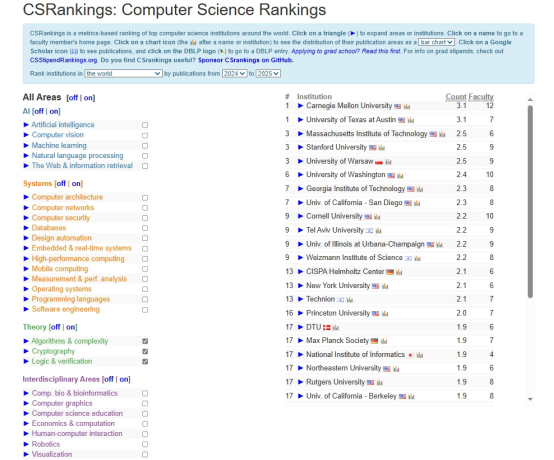
Task: Tick the Robotics checkbox
Action: pos(145,444)
